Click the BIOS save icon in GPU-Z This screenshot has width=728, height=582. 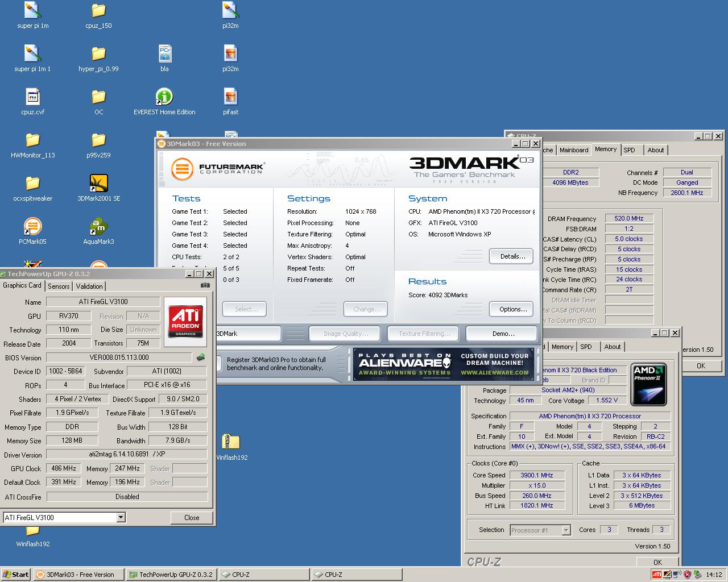(201, 357)
